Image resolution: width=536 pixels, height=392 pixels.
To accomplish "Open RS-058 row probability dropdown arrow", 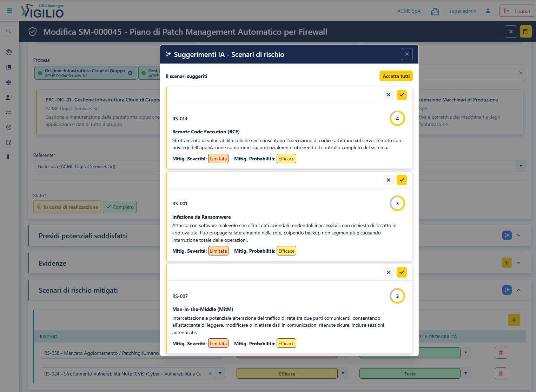I will tap(466, 353).
